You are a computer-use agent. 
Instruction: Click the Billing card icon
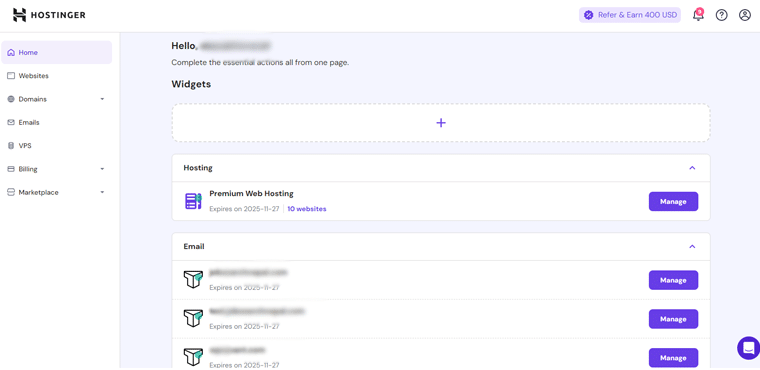point(11,169)
